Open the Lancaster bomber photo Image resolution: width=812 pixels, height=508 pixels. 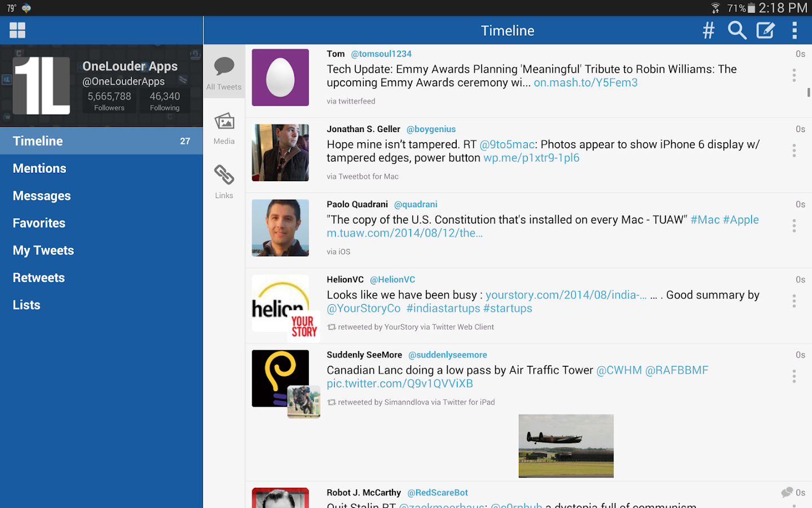566,446
